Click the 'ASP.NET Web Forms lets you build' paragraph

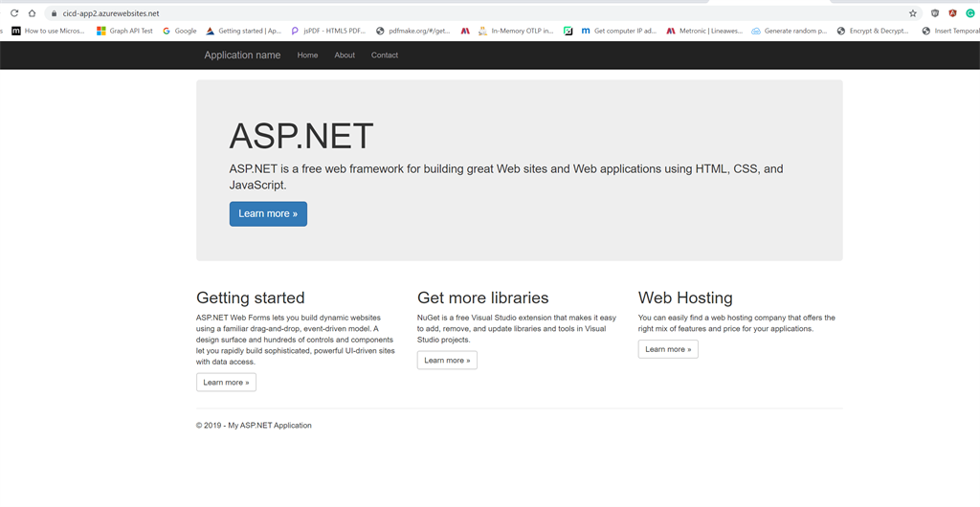[x=296, y=340]
